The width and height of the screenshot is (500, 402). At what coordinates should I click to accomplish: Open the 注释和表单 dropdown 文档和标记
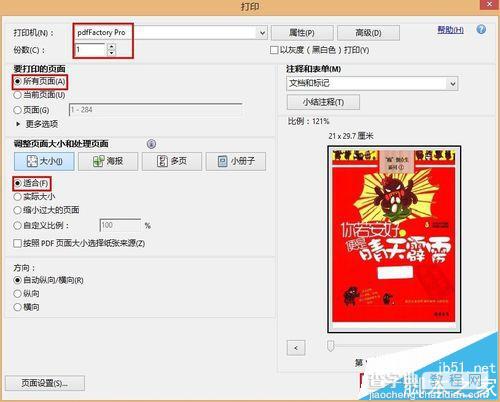pos(372,83)
